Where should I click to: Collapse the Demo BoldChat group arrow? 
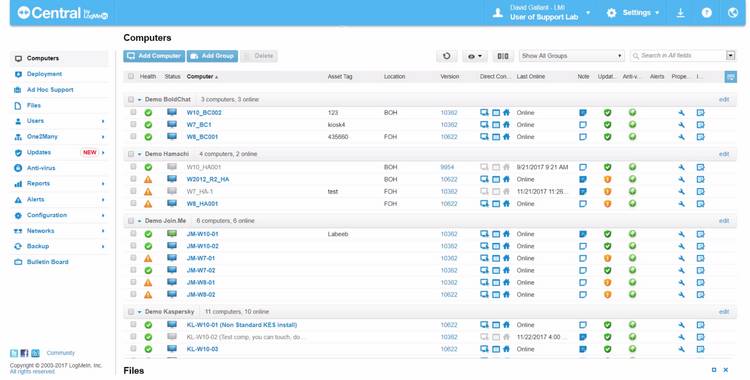click(x=140, y=100)
